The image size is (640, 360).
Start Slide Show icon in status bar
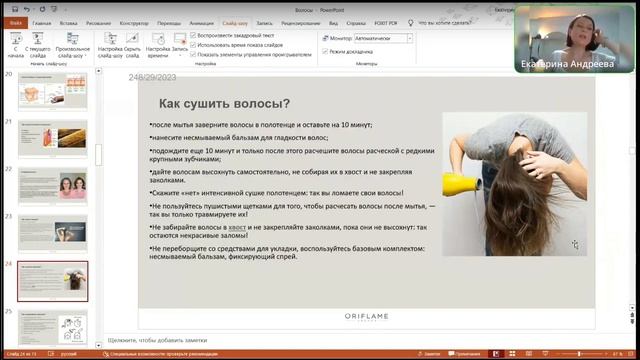pos(545,354)
